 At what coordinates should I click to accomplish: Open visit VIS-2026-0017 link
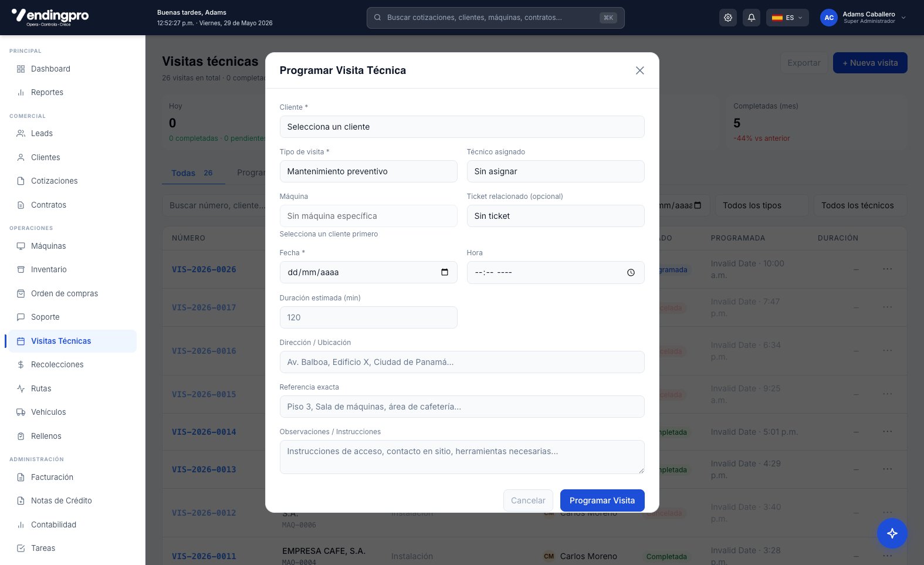coord(204,307)
